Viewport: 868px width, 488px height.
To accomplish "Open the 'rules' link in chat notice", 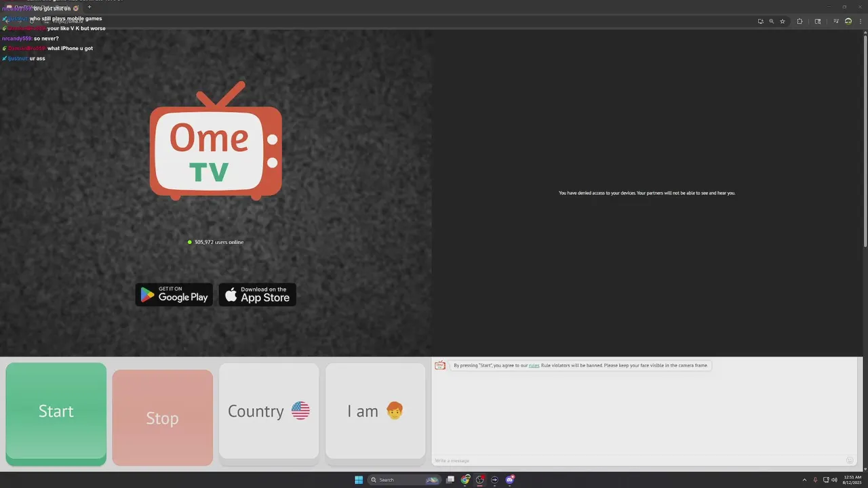I will (534, 365).
